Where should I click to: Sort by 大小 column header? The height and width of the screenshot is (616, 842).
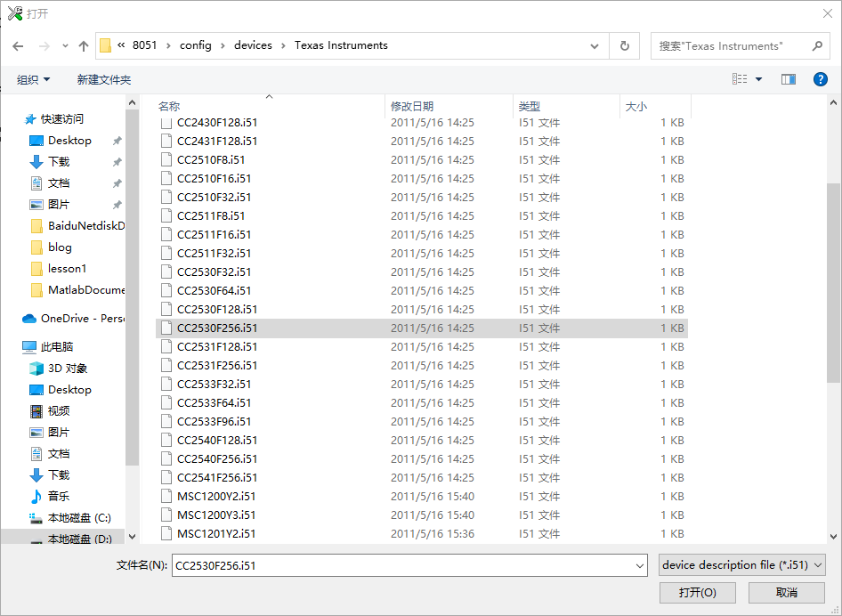tap(655, 106)
